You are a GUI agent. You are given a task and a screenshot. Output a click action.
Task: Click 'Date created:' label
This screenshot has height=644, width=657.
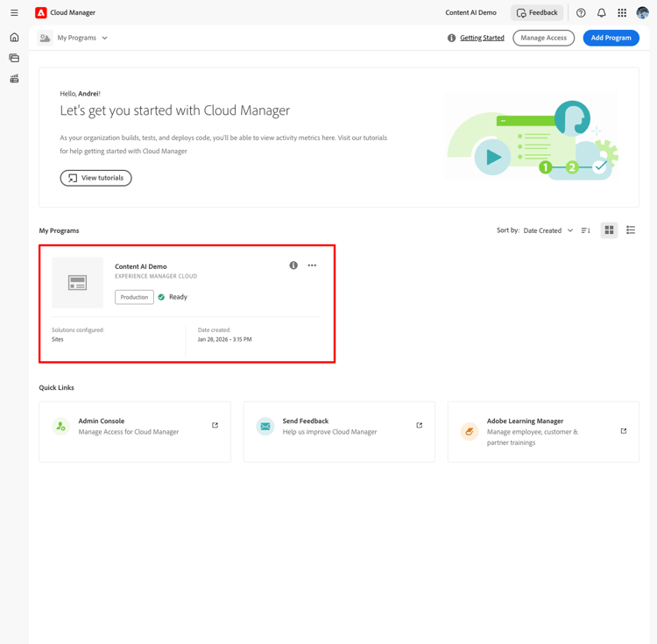click(214, 330)
